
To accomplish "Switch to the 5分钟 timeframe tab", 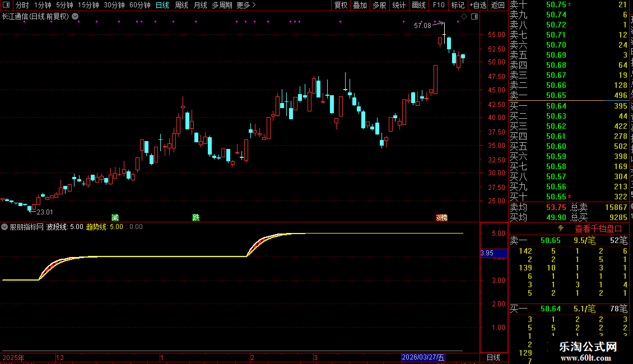I will [64, 5].
